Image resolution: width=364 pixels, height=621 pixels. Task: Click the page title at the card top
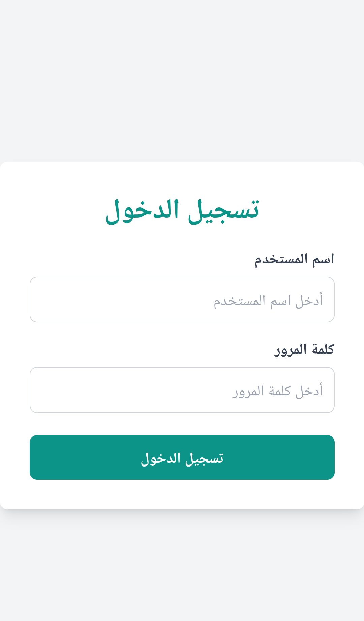pyautogui.click(x=182, y=210)
